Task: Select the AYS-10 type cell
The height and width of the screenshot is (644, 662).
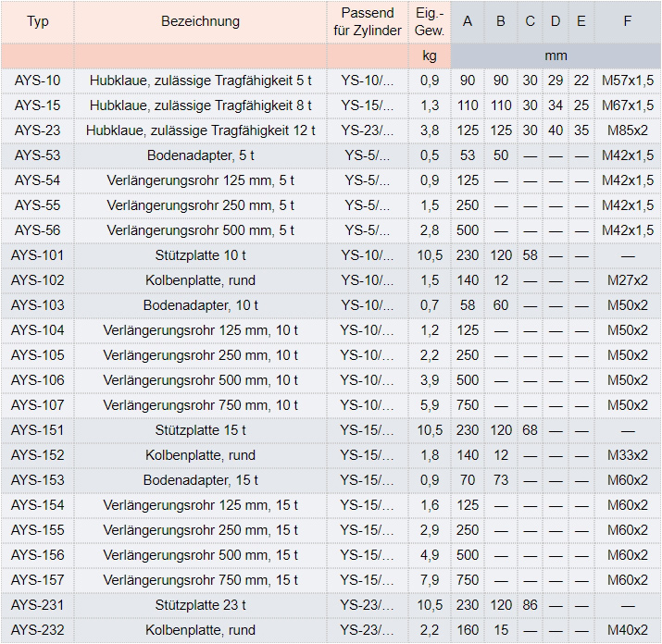Action: click(38, 80)
